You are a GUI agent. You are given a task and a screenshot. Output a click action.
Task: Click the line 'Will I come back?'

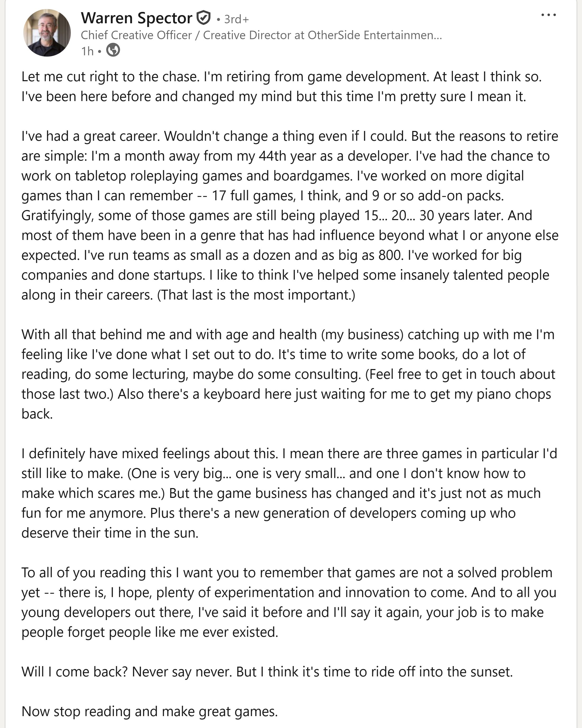point(267,672)
